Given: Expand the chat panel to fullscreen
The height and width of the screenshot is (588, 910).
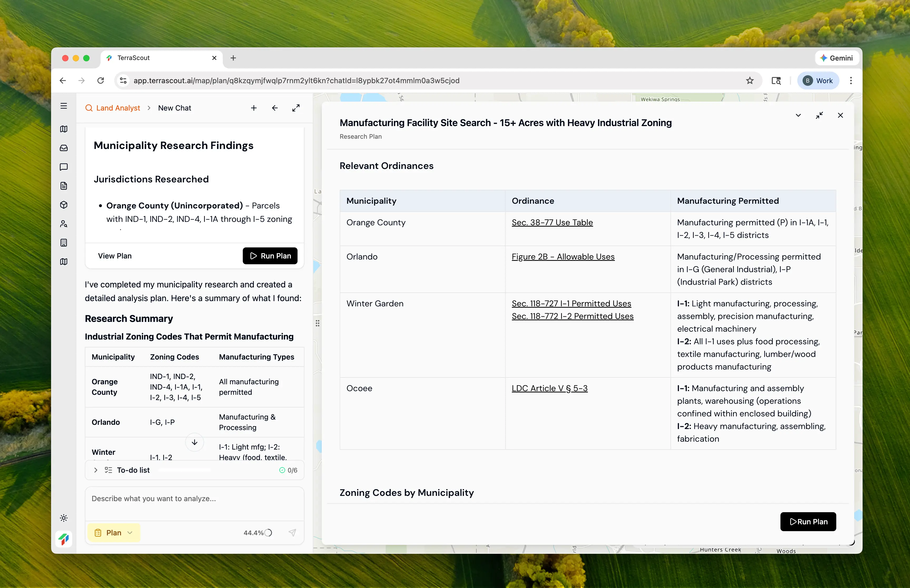Looking at the screenshot, I should pyautogui.click(x=296, y=108).
